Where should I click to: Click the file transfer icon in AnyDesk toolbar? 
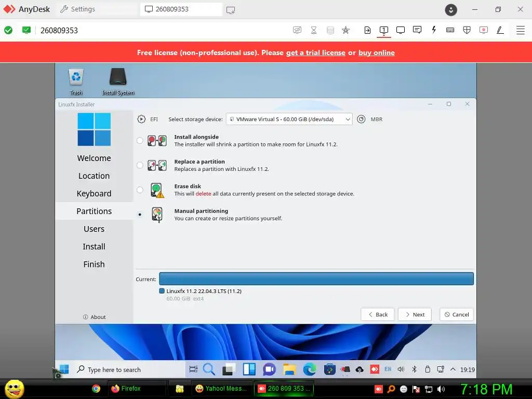point(367,30)
